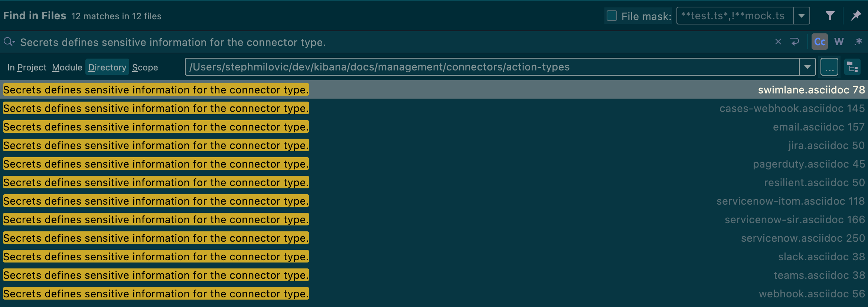Toggle the recursive directory search icon

tap(852, 67)
